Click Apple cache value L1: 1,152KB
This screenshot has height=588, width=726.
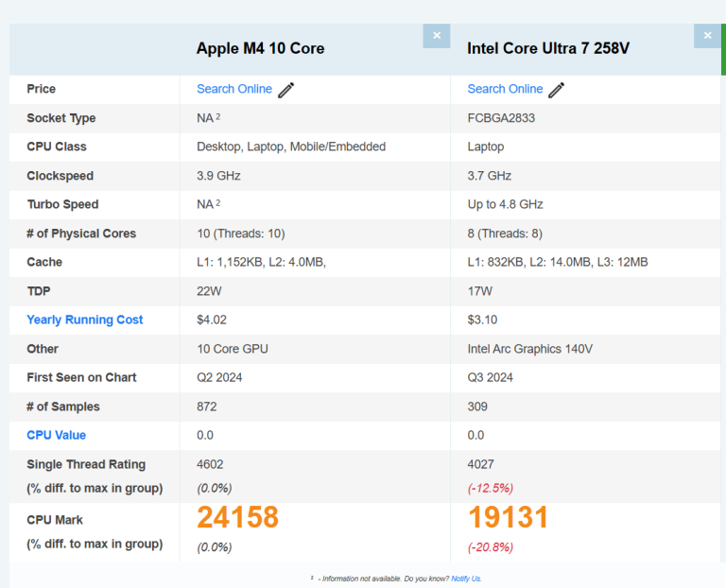(261, 262)
